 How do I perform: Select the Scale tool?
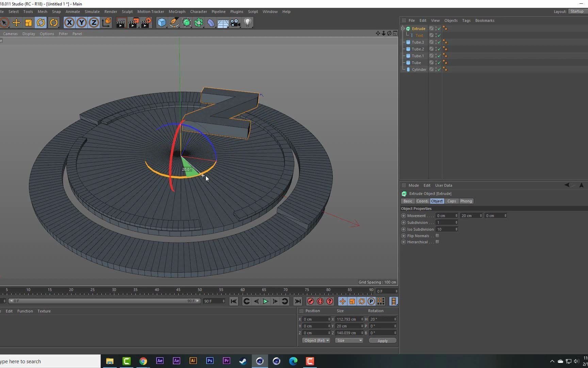[28, 22]
